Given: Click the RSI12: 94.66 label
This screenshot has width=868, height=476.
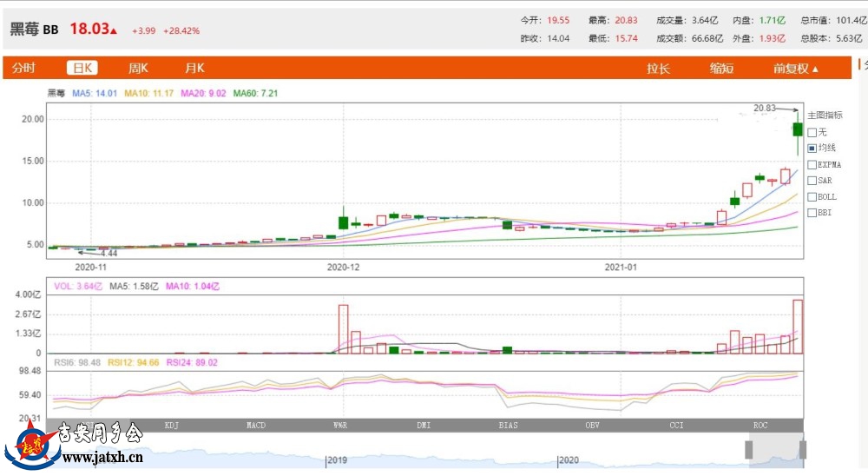Looking at the screenshot, I should point(134,362).
